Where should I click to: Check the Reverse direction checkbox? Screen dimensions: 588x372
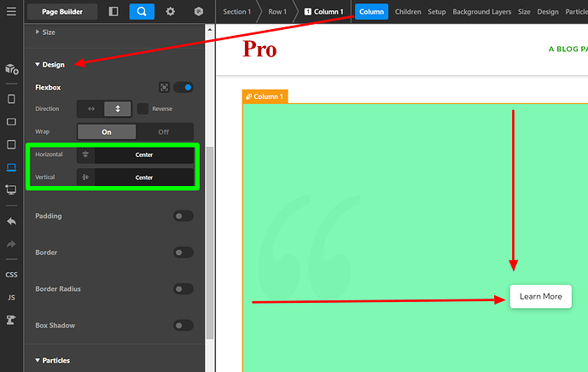143,109
